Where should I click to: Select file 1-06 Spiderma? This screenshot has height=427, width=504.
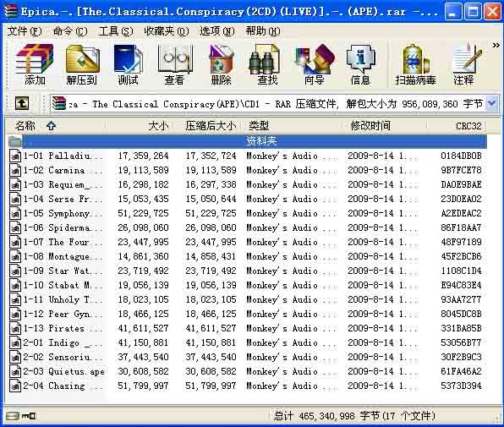[63, 227]
